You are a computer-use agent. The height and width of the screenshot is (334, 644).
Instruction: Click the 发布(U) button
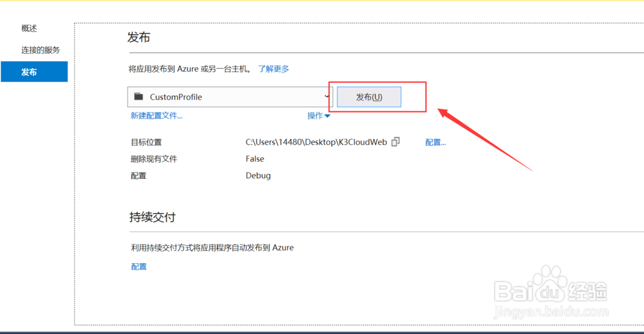tap(369, 97)
